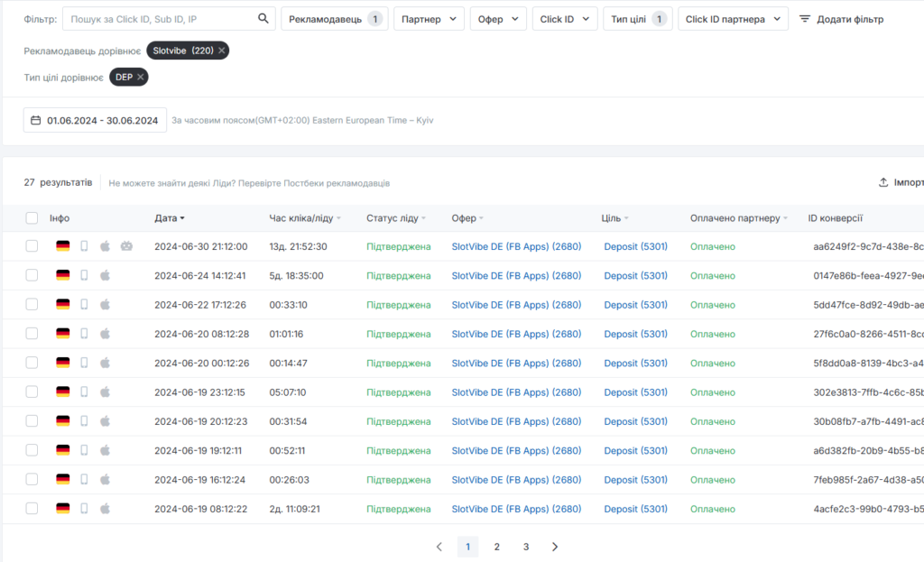Image resolution: width=924 pixels, height=562 pixels.
Task: Remove the Slotvibe (220) filter chip
Action: (x=222, y=51)
